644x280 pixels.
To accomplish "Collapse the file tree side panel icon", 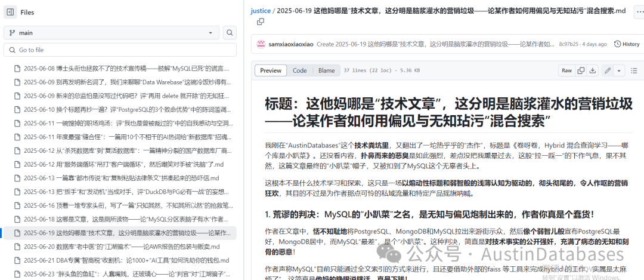I will (x=10, y=13).
